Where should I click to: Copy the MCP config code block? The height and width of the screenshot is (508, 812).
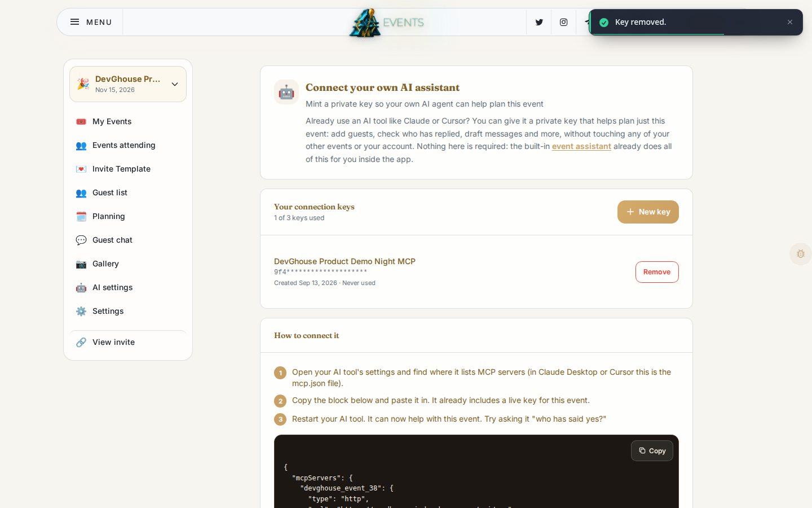(652, 450)
